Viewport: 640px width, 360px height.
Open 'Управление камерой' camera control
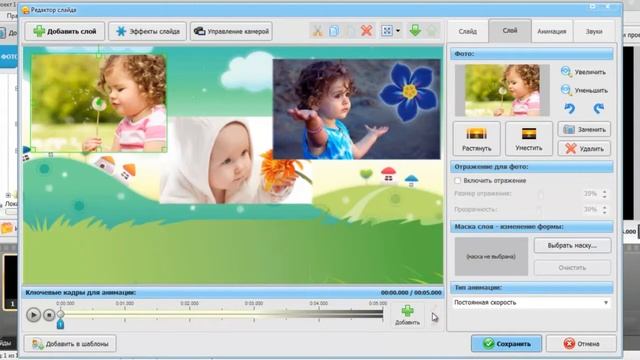tap(231, 31)
